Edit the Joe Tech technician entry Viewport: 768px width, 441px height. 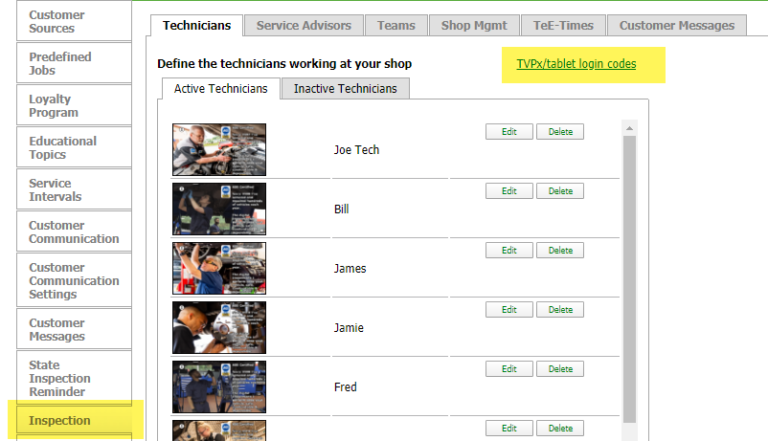(509, 132)
